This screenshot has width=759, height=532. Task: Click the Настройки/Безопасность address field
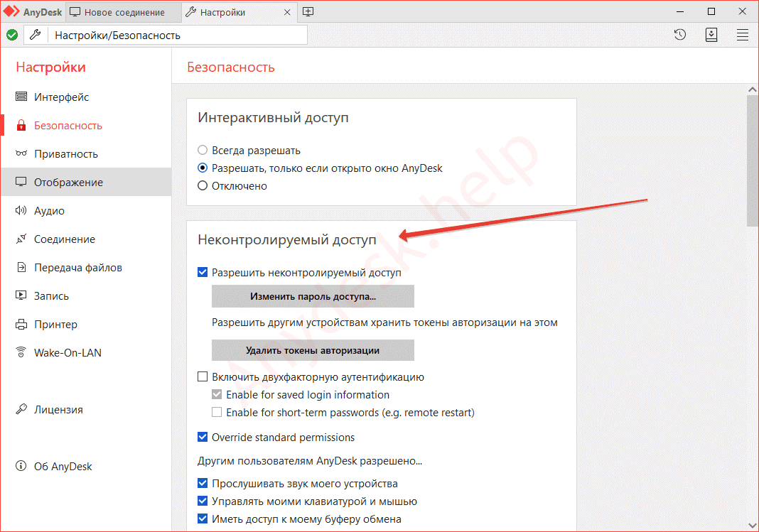[x=177, y=35]
